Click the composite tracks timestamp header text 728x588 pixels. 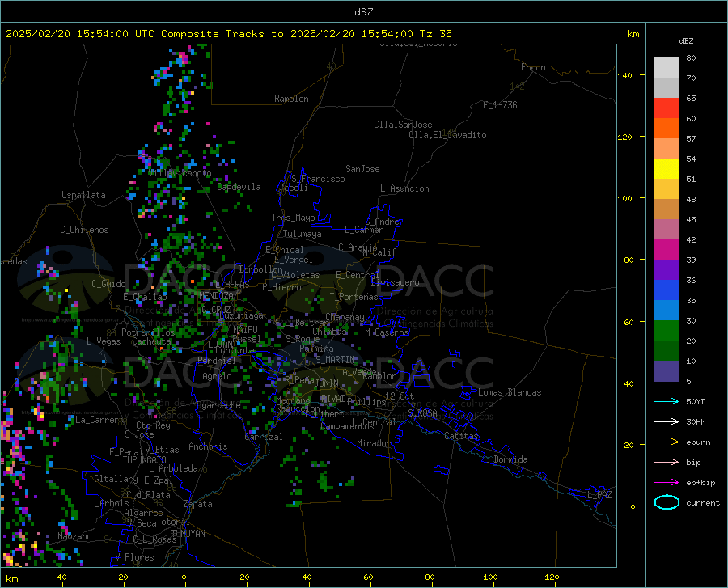[228, 34]
